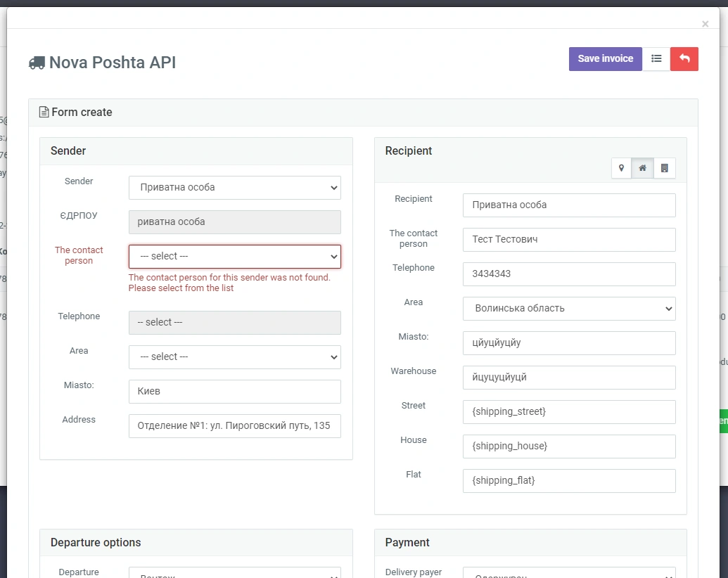
Task: Open the Recipient Area 'Волинська область' dropdown
Action: pos(569,309)
